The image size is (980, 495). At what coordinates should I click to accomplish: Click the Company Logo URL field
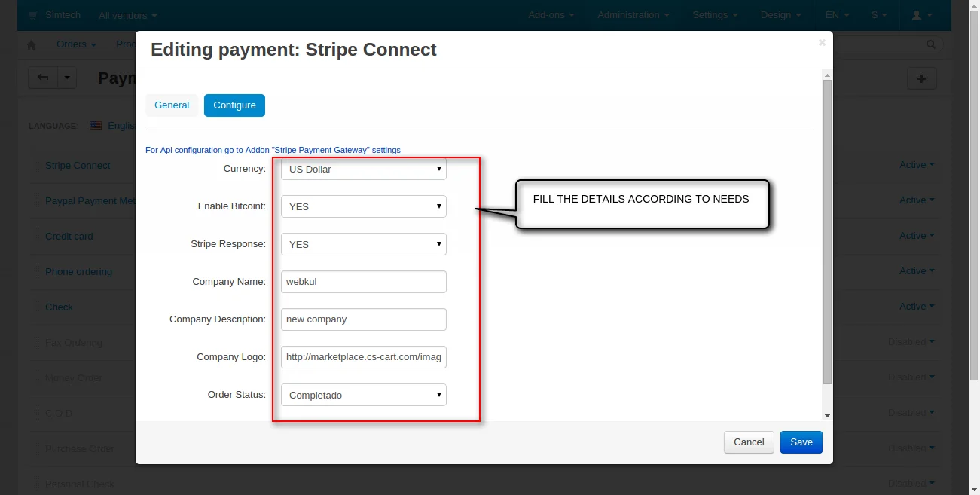click(363, 357)
